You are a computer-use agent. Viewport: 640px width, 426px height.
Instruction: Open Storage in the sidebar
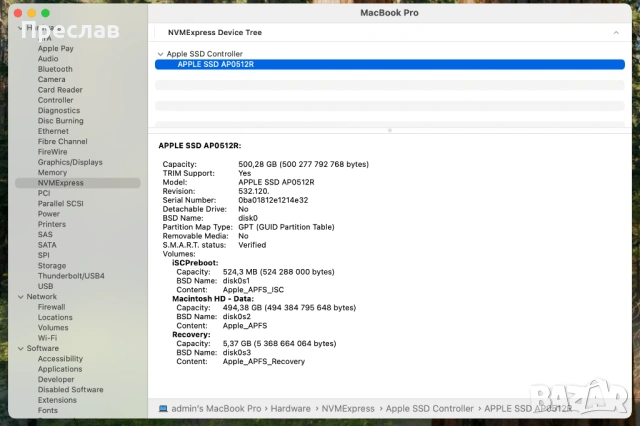(52, 266)
